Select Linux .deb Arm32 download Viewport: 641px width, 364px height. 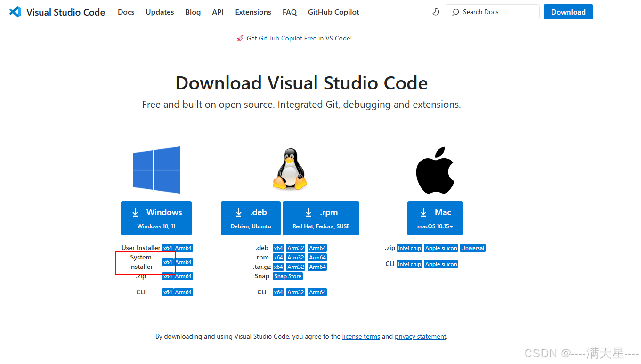(296, 248)
